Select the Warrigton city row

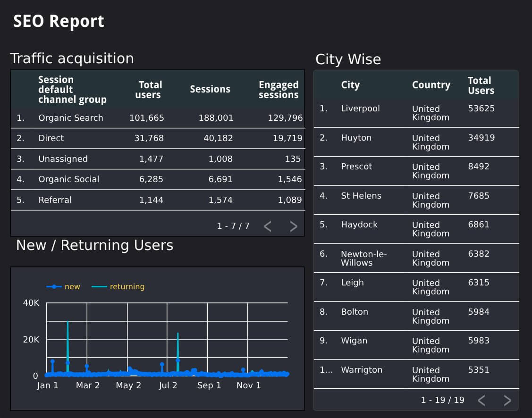coord(362,370)
